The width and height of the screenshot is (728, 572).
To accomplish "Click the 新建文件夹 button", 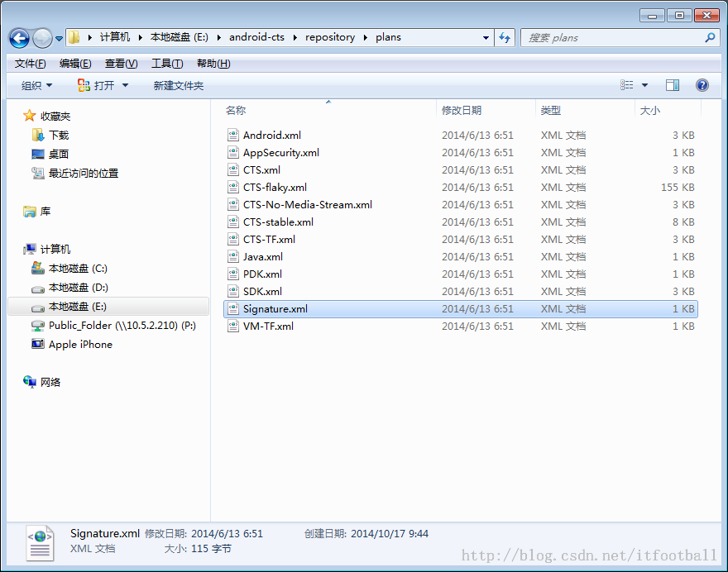I will tap(179, 85).
